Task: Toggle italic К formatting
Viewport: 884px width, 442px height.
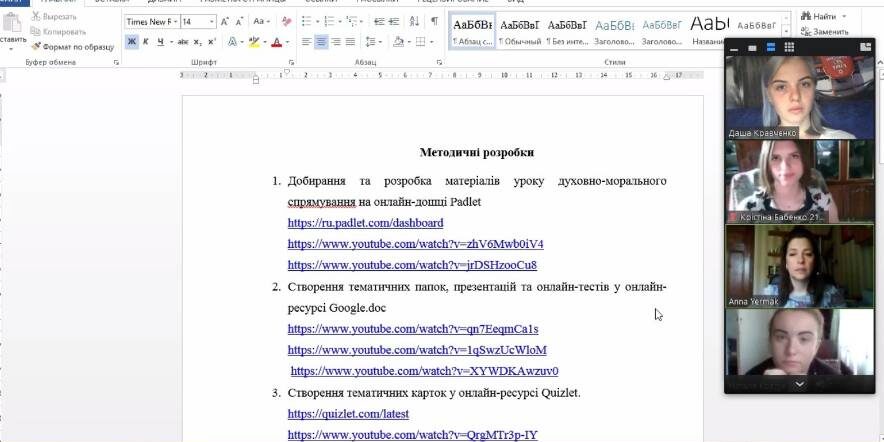Action: pos(145,42)
